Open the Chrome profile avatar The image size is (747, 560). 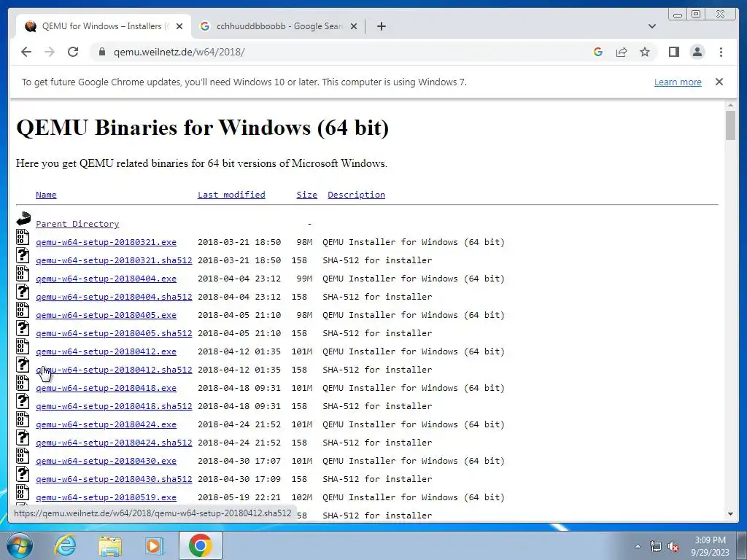[697, 52]
